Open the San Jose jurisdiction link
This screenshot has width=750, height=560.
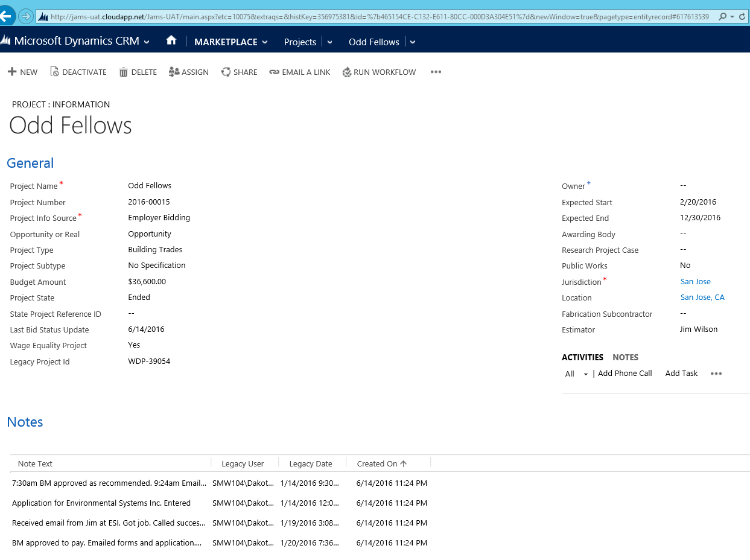[x=696, y=281]
